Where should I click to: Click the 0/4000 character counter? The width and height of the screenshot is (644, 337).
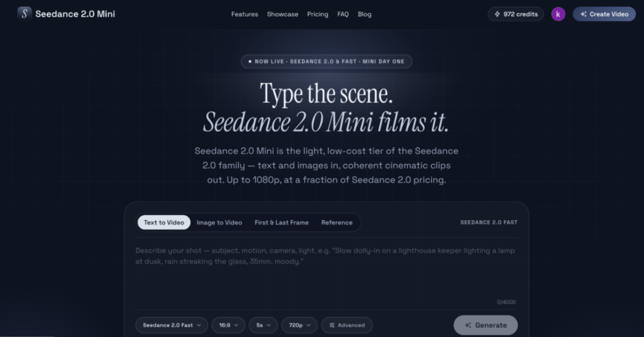tap(506, 302)
